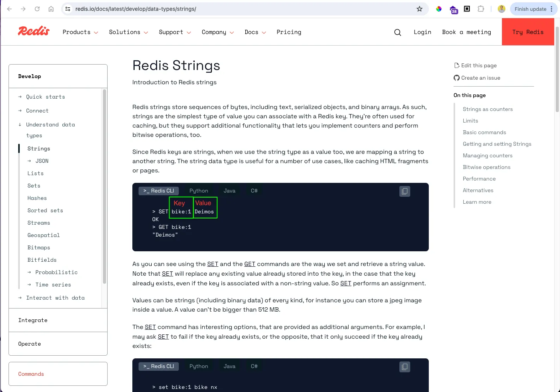This screenshot has height=392, width=560.
Task: Open the Integrate section
Action: click(58, 320)
